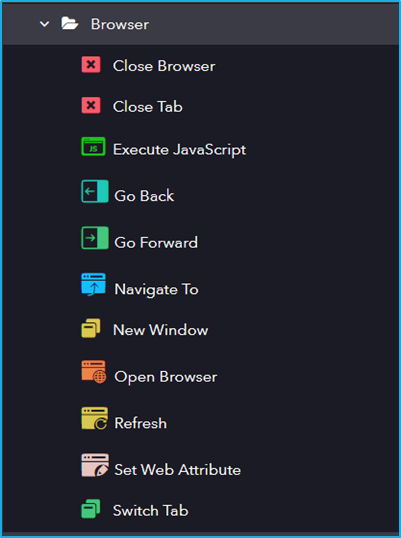Pick the Open Browser activity label
This screenshot has height=538, width=401.
point(166,377)
